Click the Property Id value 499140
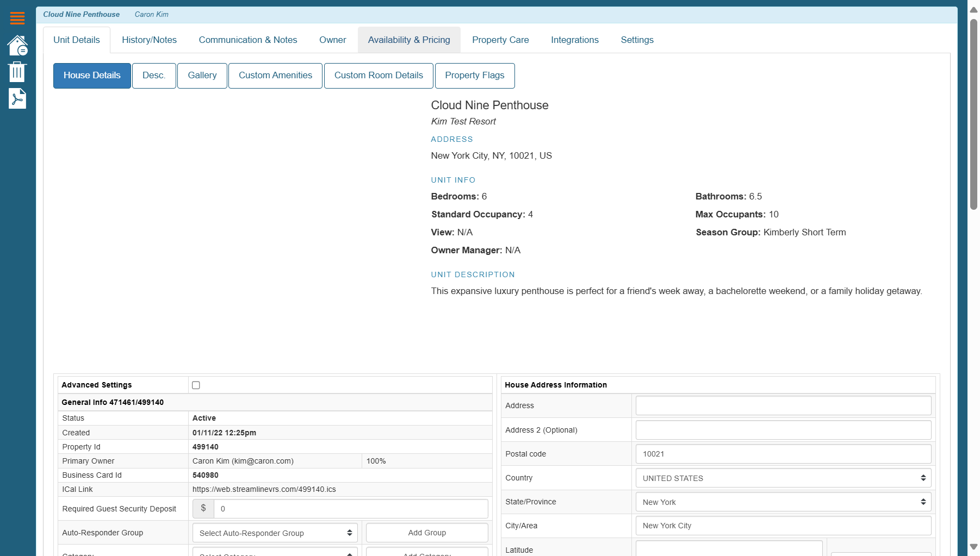Viewport: 980px width, 556px height. click(206, 447)
